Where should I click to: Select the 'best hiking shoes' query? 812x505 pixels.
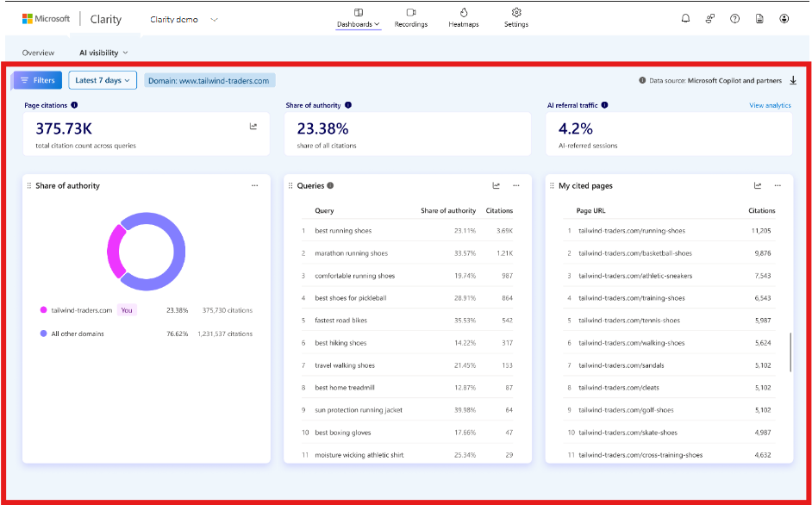(x=407, y=343)
